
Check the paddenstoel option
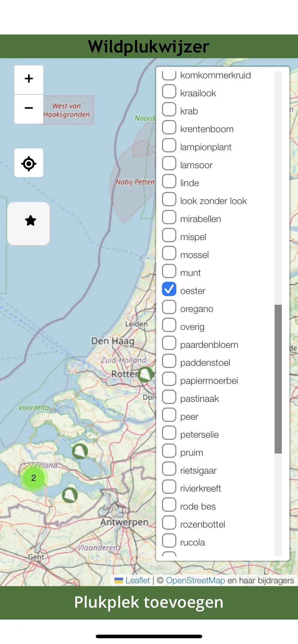(169, 361)
